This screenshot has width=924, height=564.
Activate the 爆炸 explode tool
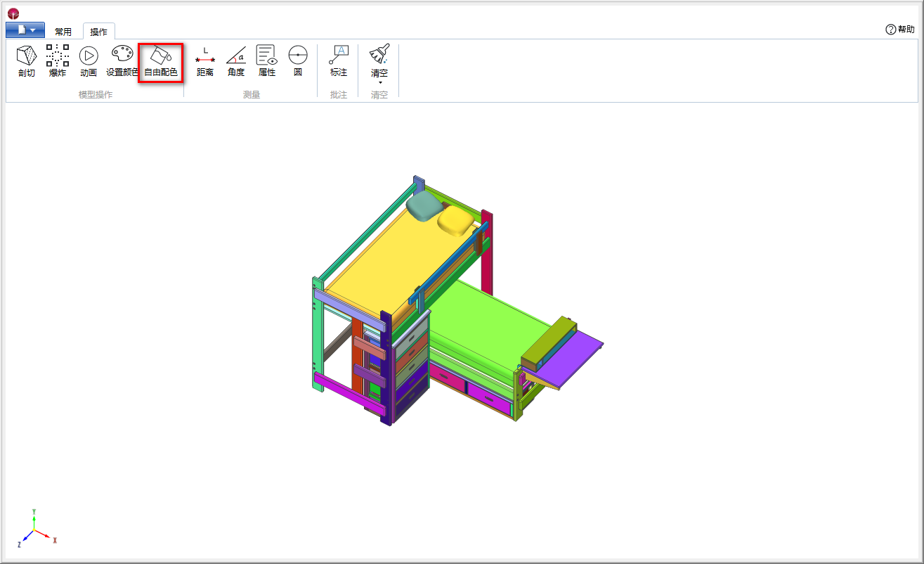pos(58,61)
